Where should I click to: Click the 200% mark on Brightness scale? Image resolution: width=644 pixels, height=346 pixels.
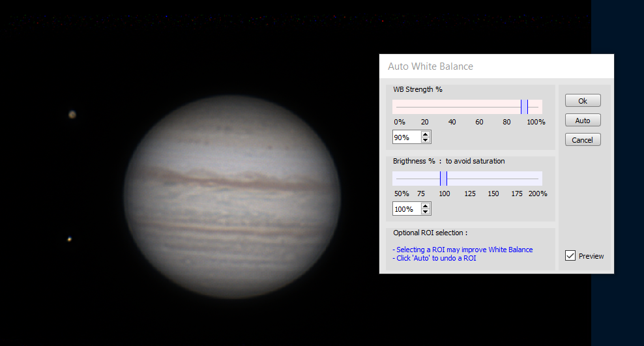538,194
